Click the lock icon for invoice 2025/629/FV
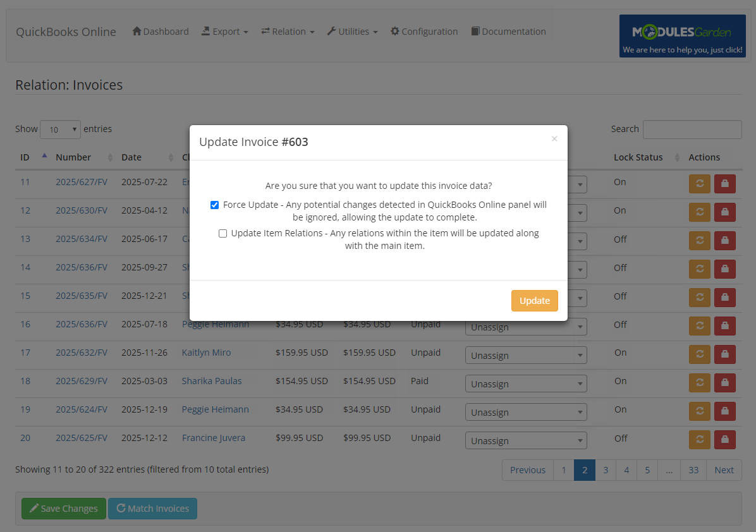756x532 pixels. 724,383
